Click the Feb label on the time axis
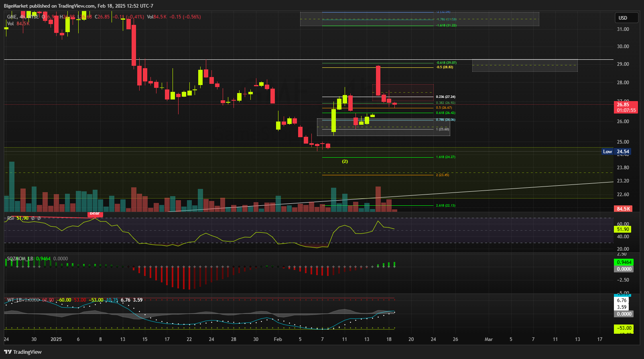 click(278, 339)
